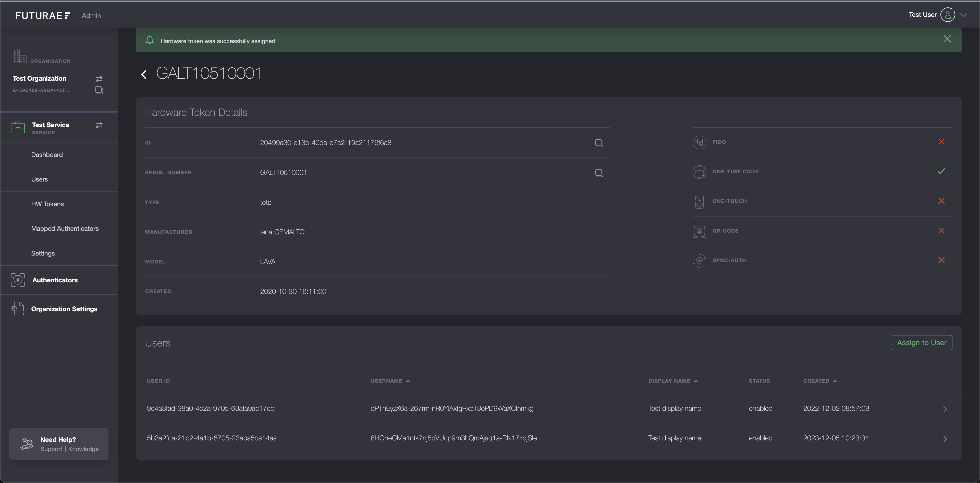
Task: Dismiss the success notification banner
Action: 947,39
